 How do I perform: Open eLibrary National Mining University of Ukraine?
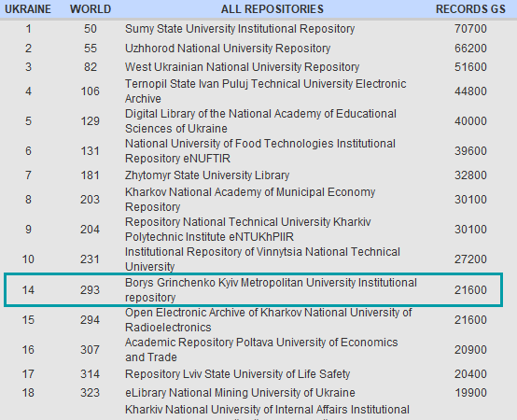(240, 393)
